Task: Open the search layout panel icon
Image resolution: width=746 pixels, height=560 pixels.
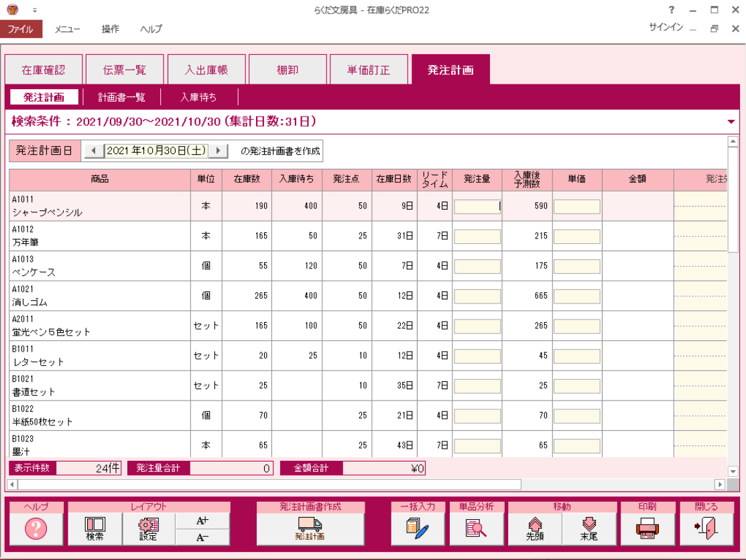Action: point(95,529)
